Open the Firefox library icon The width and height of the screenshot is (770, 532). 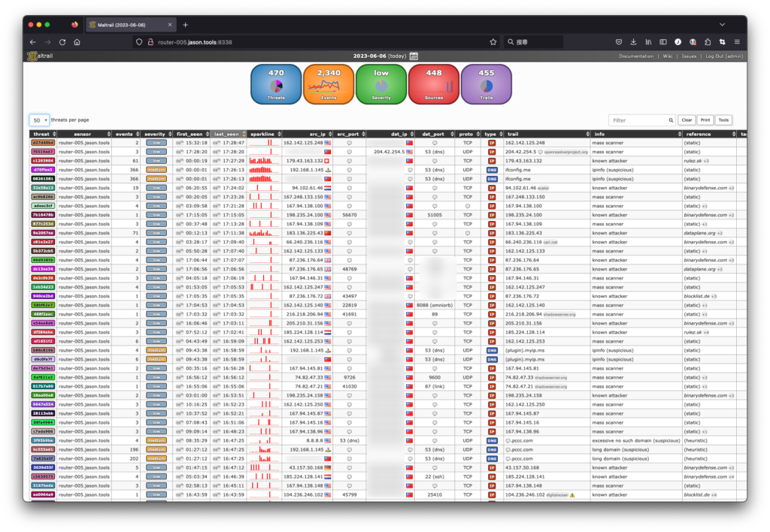pyautogui.click(x=648, y=42)
